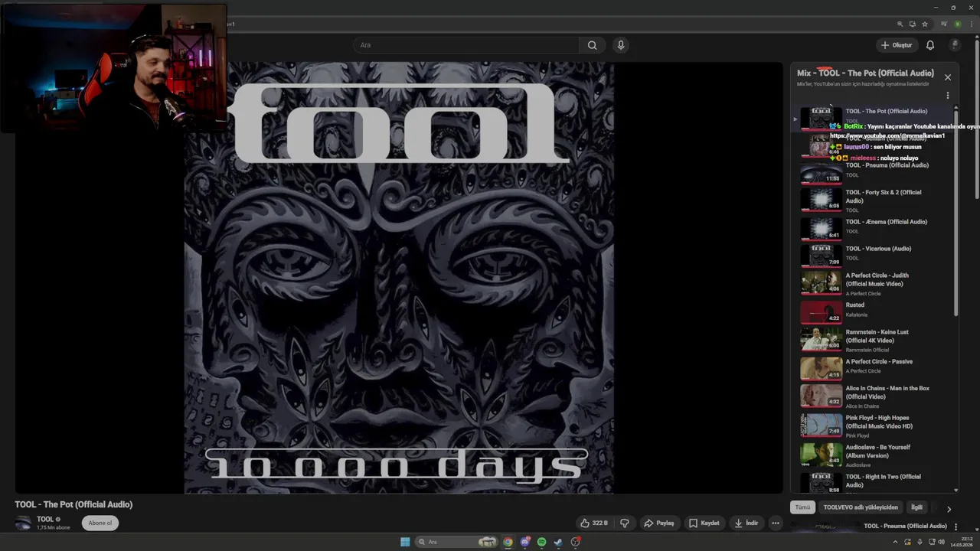Dislike the video thumbs down
Viewport: 980px width, 551px height.
pyautogui.click(x=625, y=523)
